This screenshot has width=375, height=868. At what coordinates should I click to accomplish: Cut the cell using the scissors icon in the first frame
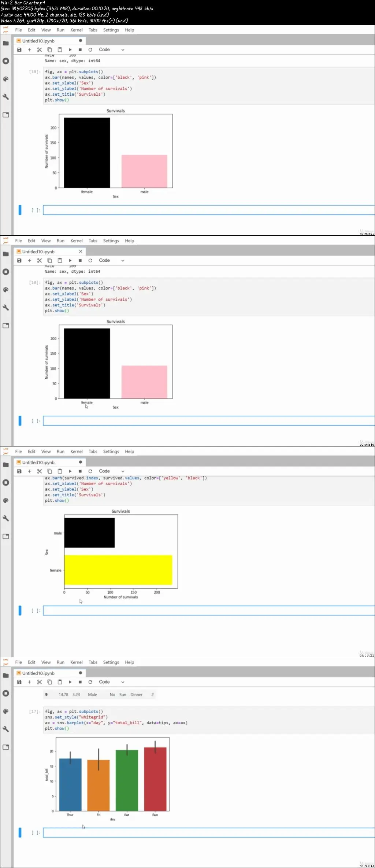(x=40, y=49)
